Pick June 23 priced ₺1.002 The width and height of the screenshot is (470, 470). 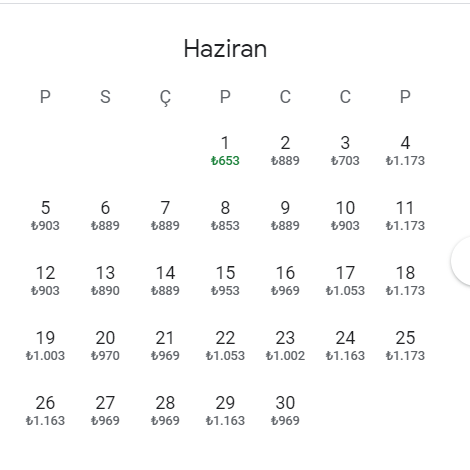click(x=285, y=346)
